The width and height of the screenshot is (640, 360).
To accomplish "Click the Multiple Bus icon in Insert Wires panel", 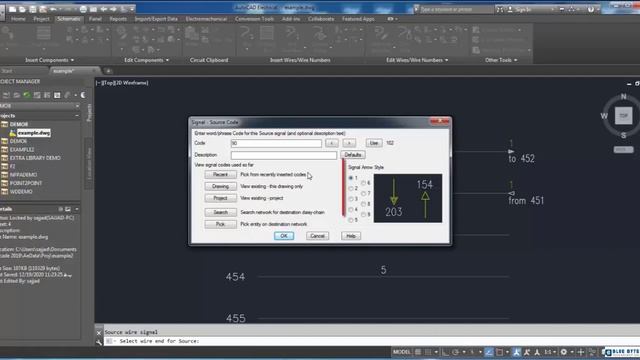I will point(267,33).
